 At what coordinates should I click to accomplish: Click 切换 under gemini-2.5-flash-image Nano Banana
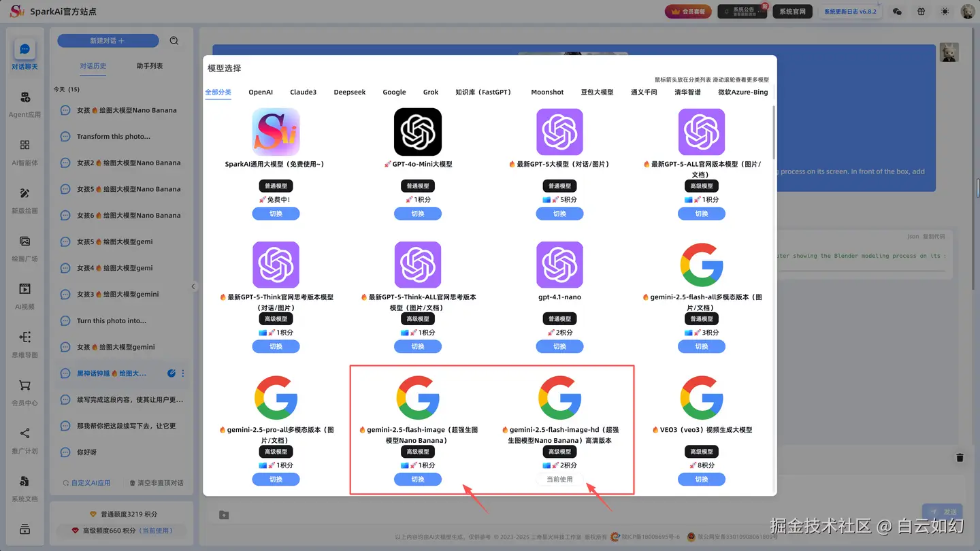418,479
